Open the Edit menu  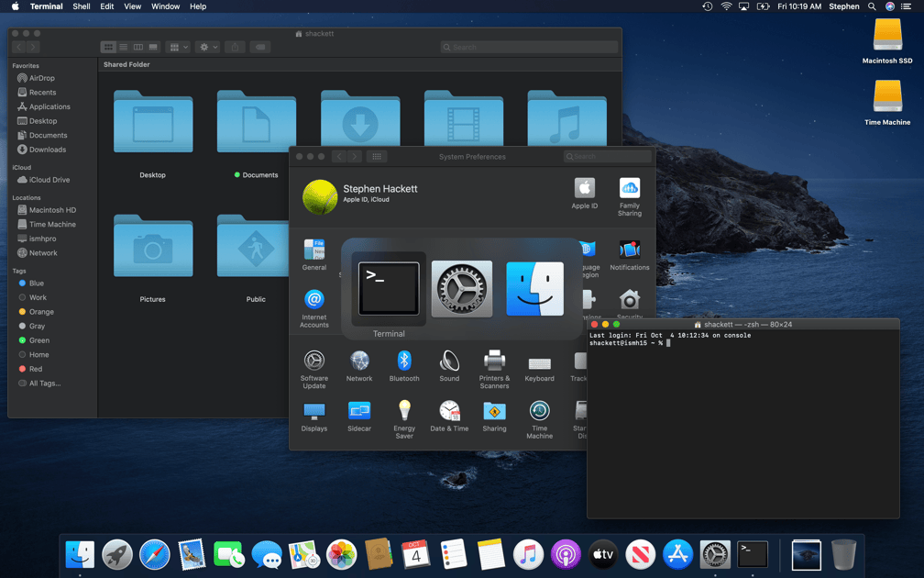[x=106, y=6]
